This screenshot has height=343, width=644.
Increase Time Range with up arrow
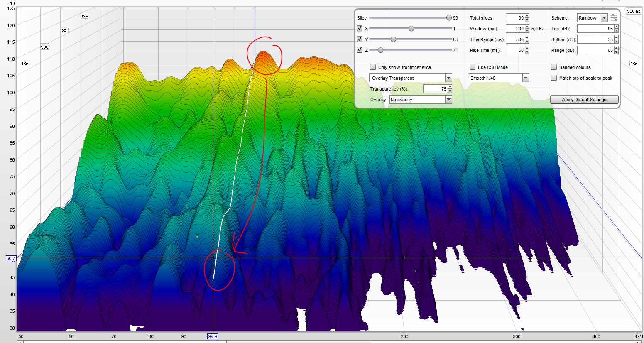(527, 37)
